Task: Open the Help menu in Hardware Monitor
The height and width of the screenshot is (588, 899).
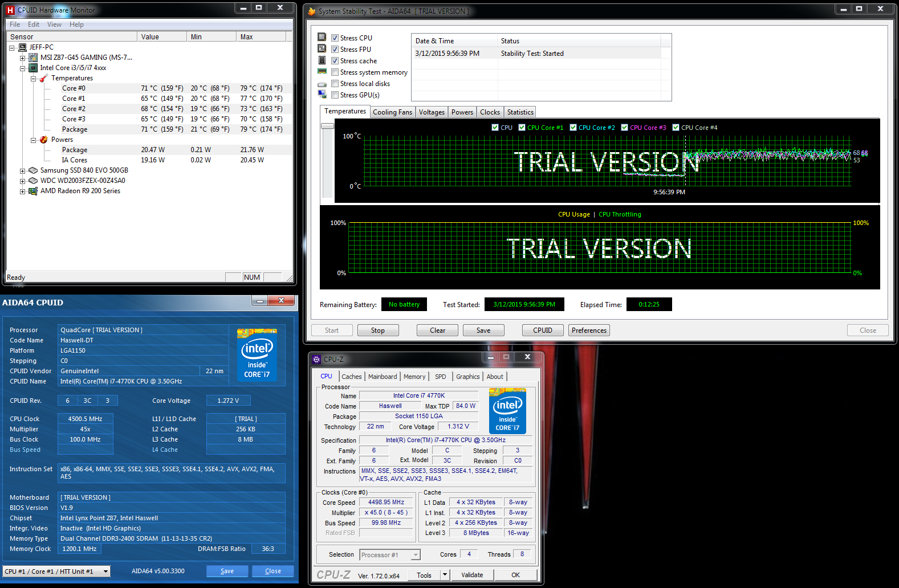Action: (x=76, y=24)
